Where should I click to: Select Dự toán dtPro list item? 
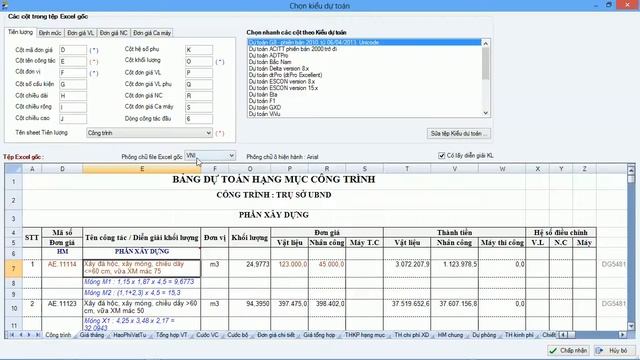click(x=364, y=75)
